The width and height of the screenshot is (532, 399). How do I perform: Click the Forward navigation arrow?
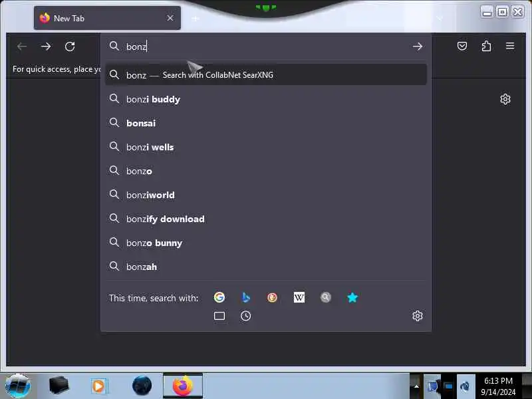(46, 47)
